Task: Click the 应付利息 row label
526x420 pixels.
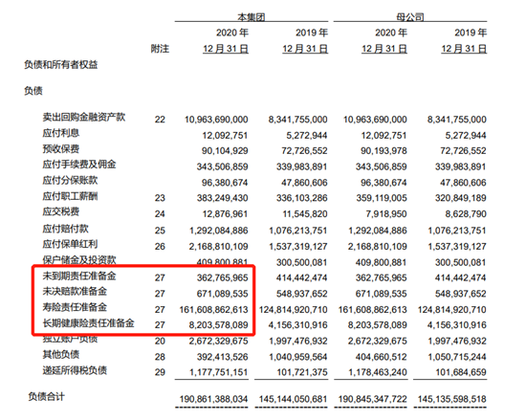Action: point(61,133)
